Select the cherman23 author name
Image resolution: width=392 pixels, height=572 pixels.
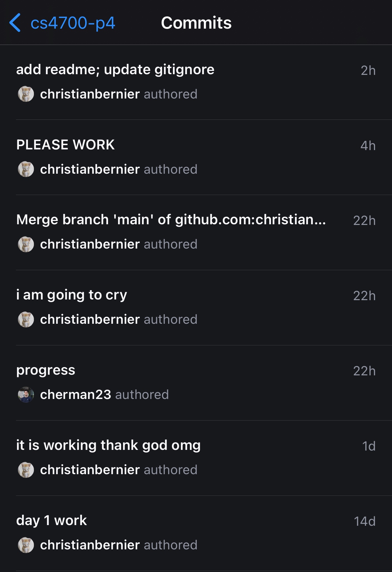pyautogui.click(x=75, y=395)
